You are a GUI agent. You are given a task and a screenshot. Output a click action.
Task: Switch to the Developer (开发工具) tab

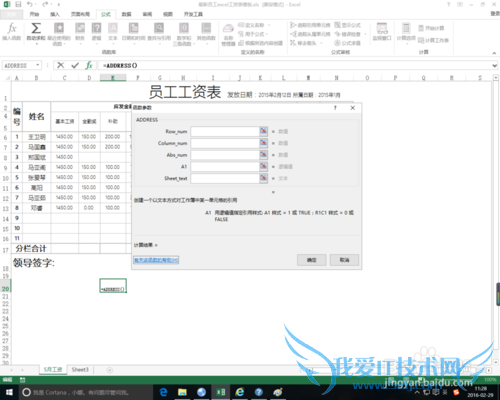point(193,14)
